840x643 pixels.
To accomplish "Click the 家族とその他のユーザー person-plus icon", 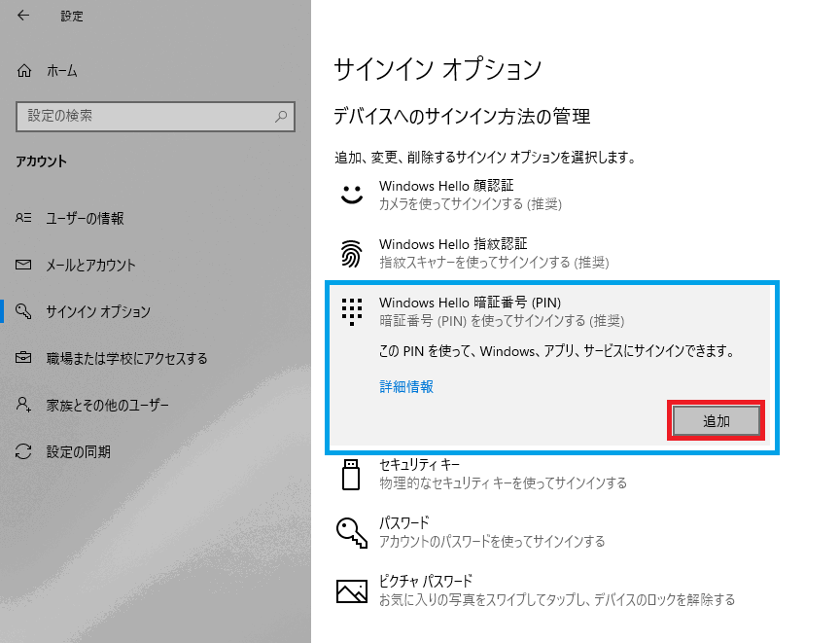I will pyautogui.click(x=23, y=404).
